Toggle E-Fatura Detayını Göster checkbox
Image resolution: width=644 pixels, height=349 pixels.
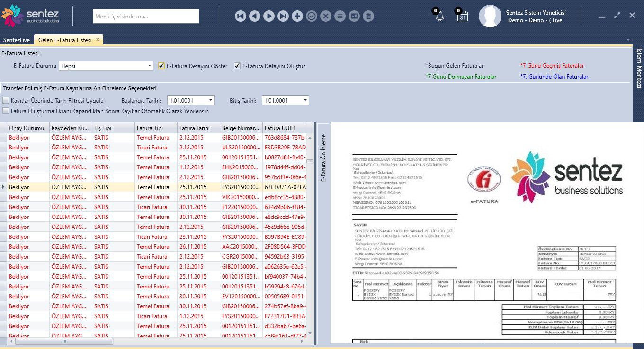[161, 66]
